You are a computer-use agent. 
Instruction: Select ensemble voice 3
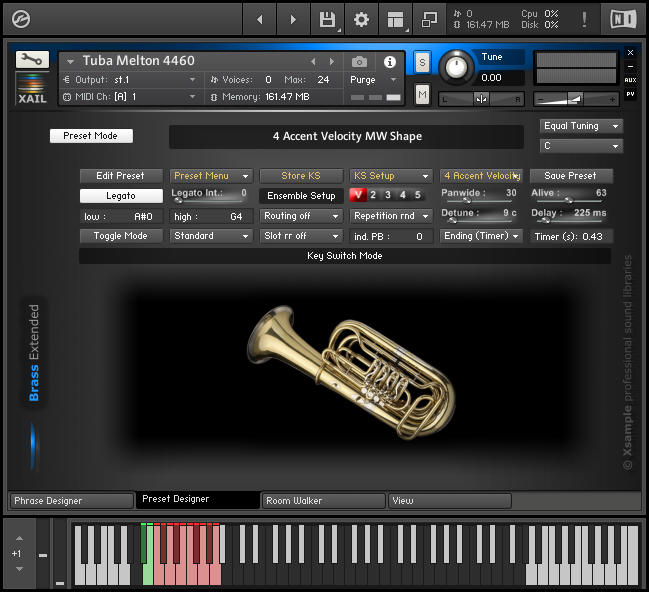click(x=388, y=195)
